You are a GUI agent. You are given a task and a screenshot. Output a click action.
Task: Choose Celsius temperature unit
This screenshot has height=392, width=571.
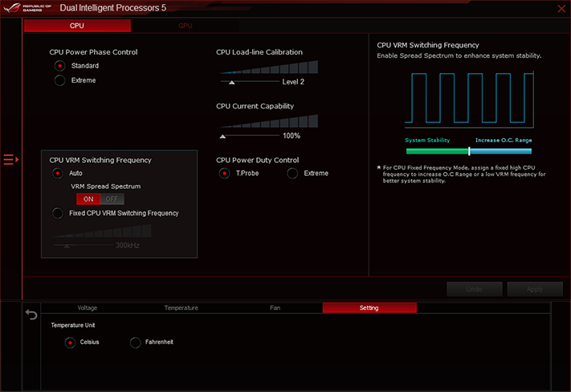click(70, 343)
